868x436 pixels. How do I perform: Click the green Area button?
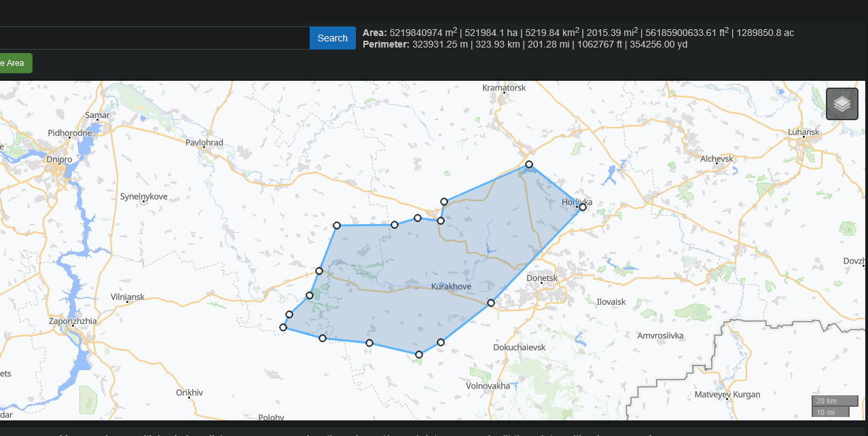[16, 63]
